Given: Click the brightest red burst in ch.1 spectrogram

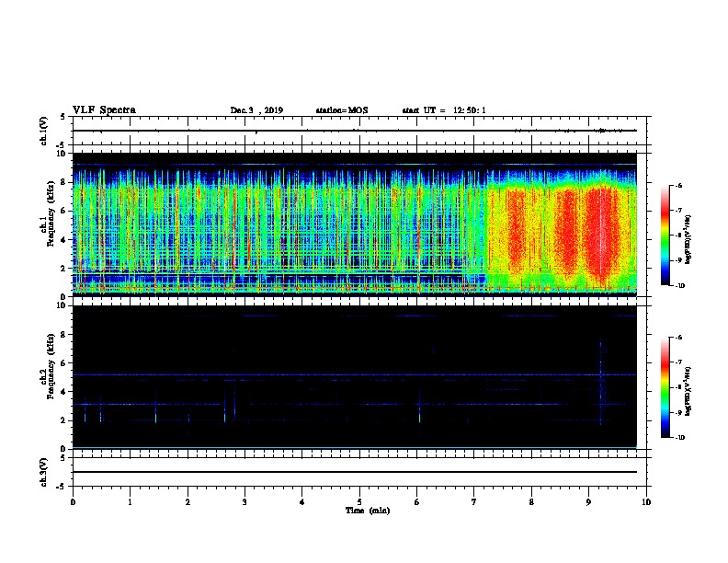Looking at the screenshot, I should click(x=602, y=237).
